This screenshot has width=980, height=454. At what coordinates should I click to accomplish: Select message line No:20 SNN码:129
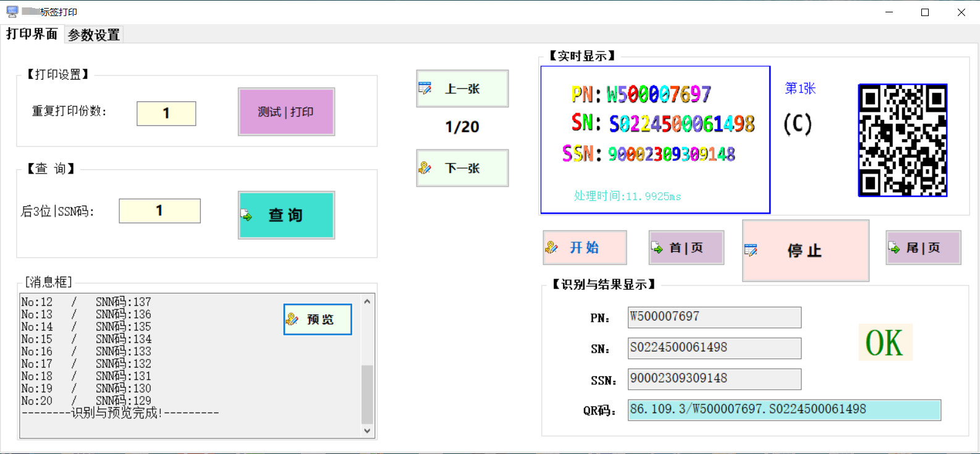pos(86,401)
